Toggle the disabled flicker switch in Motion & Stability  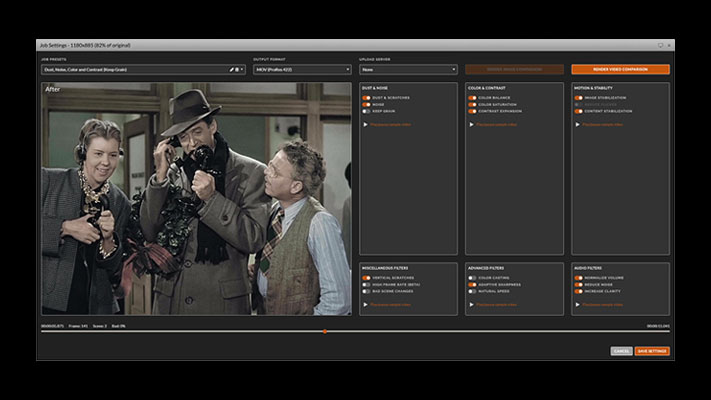pos(579,104)
